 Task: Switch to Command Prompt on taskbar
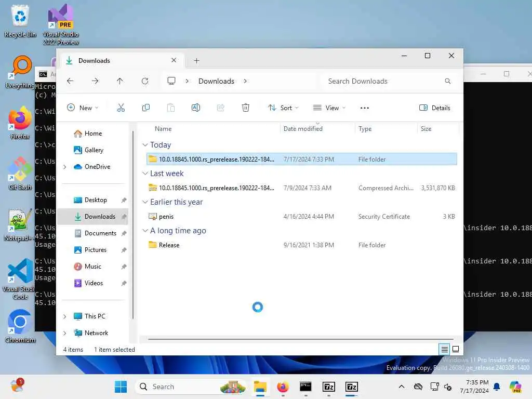[x=305, y=387]
